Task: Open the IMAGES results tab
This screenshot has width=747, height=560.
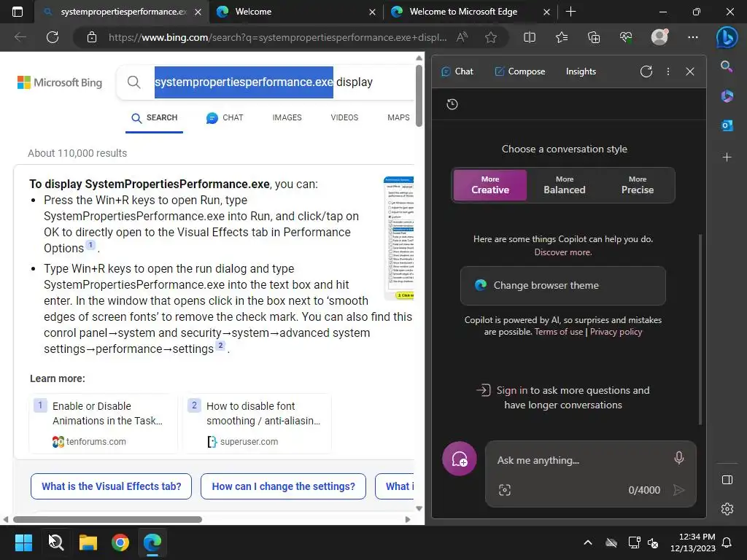Action: (x=287, y=117)
